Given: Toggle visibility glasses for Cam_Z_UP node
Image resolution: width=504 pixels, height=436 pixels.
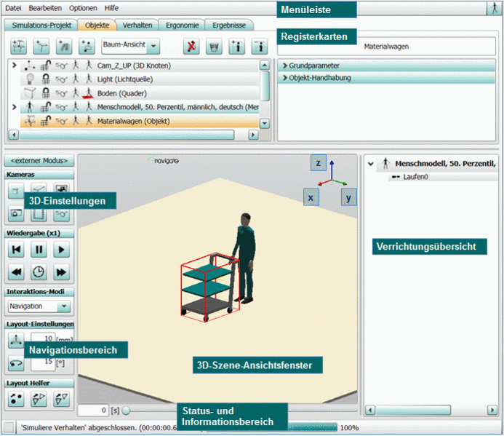Looking at the screenshot, I should pos(61,66).
